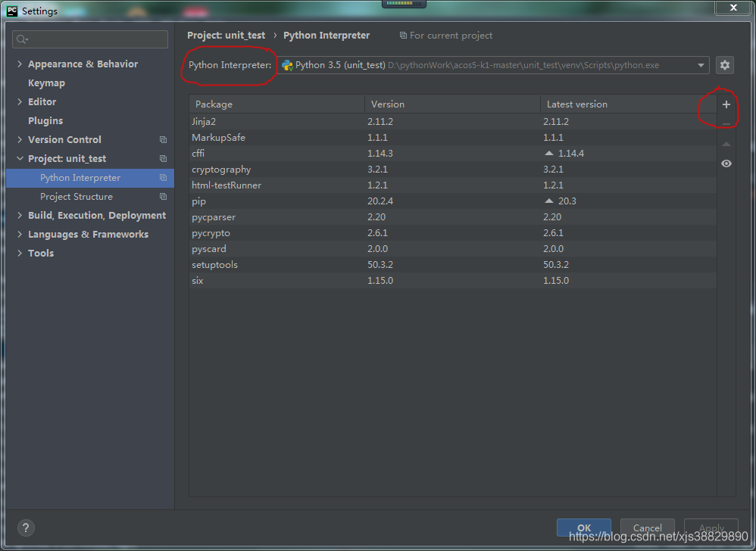Select the Jinja2 package row
756x551 pixels.
(453, 121)
